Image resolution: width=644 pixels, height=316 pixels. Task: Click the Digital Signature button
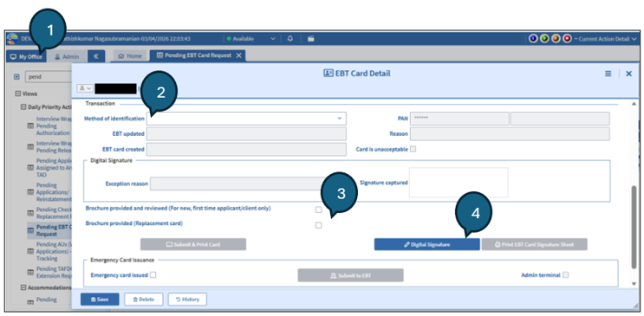(x=426, y=244)
